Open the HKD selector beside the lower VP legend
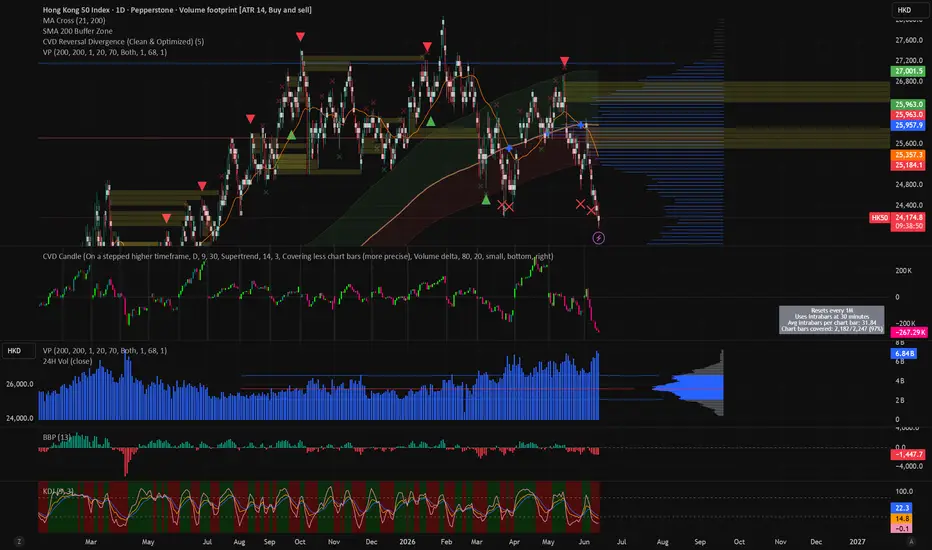 18,351
